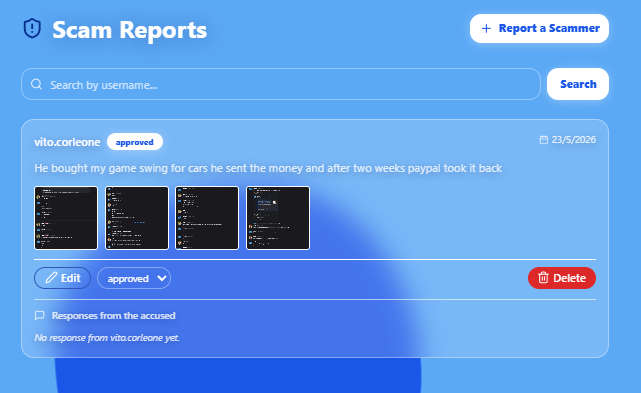
Task: Click the white approved status badge
Action: click(x=135, y=142)
